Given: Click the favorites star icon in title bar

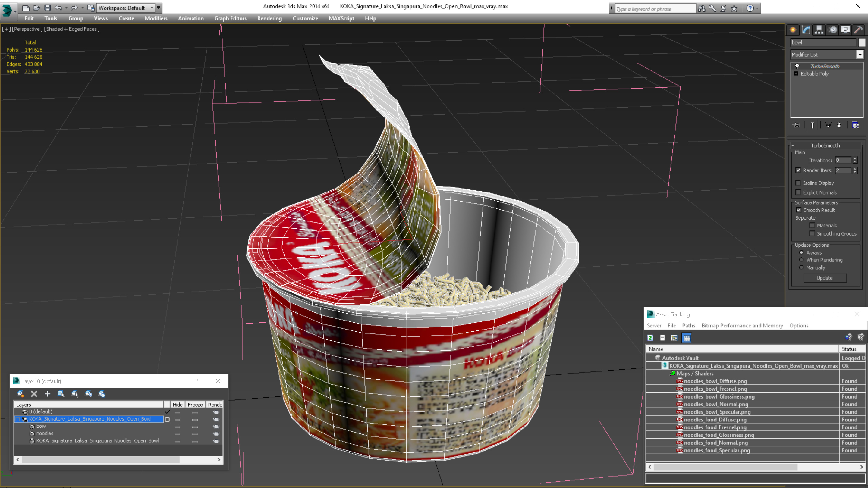Looking at the screenshot, I should pyautogui.click(x=734, y=8).
